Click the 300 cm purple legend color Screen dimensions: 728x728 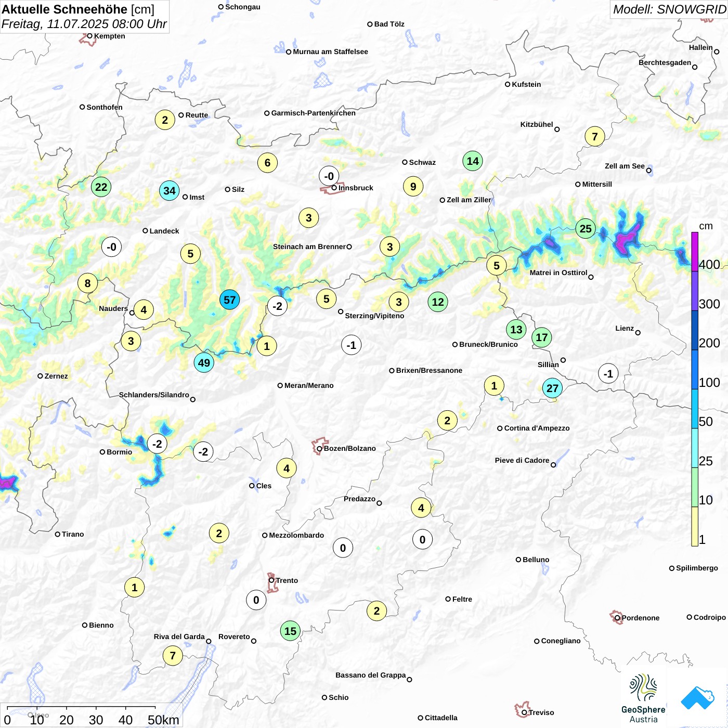click(695, 291)
